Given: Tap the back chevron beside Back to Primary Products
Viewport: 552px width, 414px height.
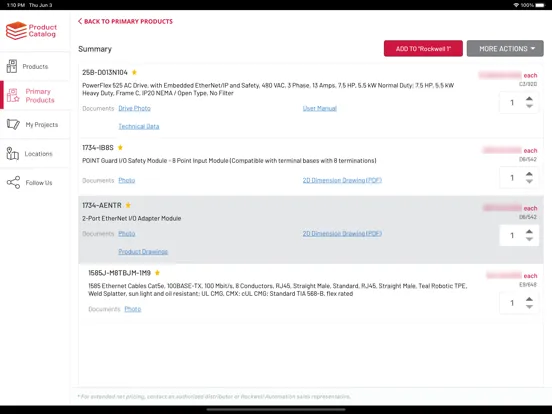Looking at the screenshot, I should click(x=80, y=21).
